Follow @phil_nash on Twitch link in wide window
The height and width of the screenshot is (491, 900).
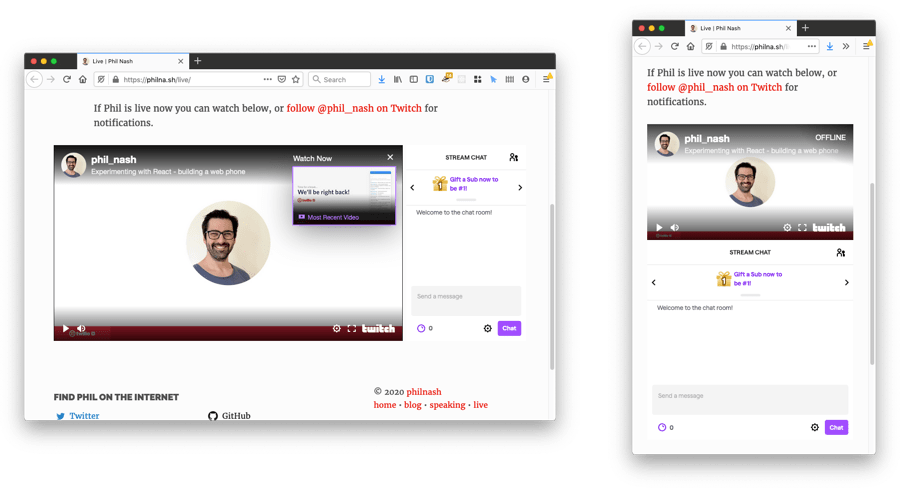354,108
